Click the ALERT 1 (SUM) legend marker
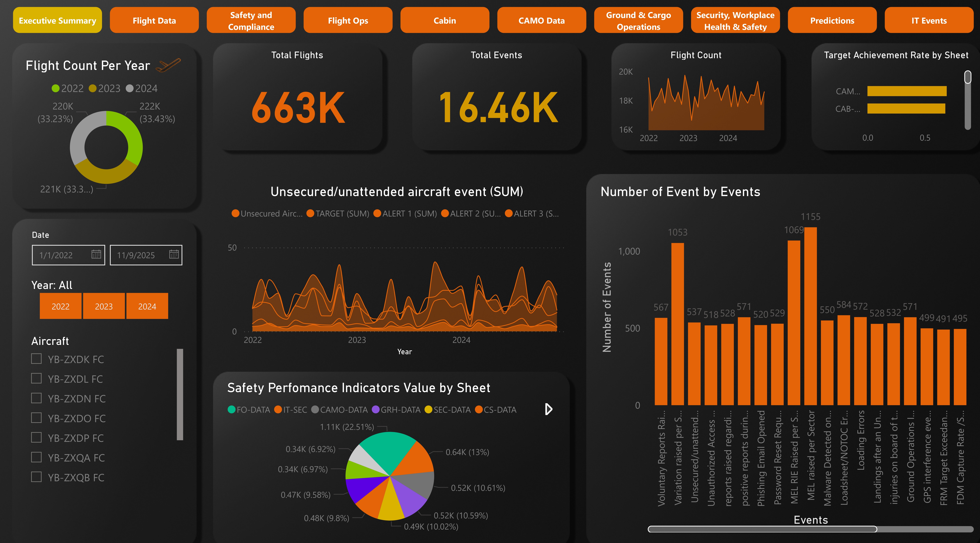Image resolution: width=980 pixels, height=543 pixels. (377, 213)
